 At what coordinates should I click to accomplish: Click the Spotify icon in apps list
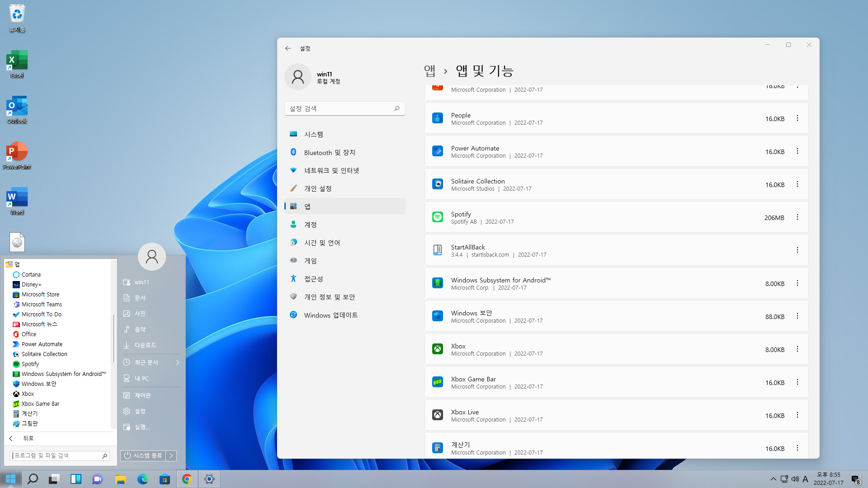tap(437, 217)
